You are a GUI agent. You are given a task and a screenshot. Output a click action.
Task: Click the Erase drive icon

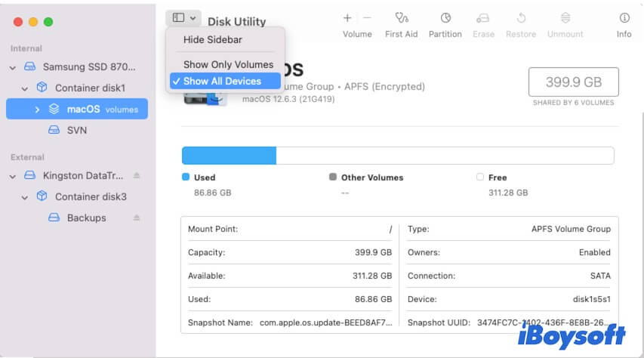(x=483, y=18)
